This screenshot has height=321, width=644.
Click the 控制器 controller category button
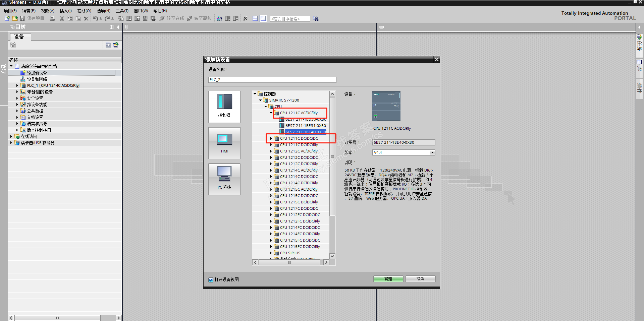(224, 107)
